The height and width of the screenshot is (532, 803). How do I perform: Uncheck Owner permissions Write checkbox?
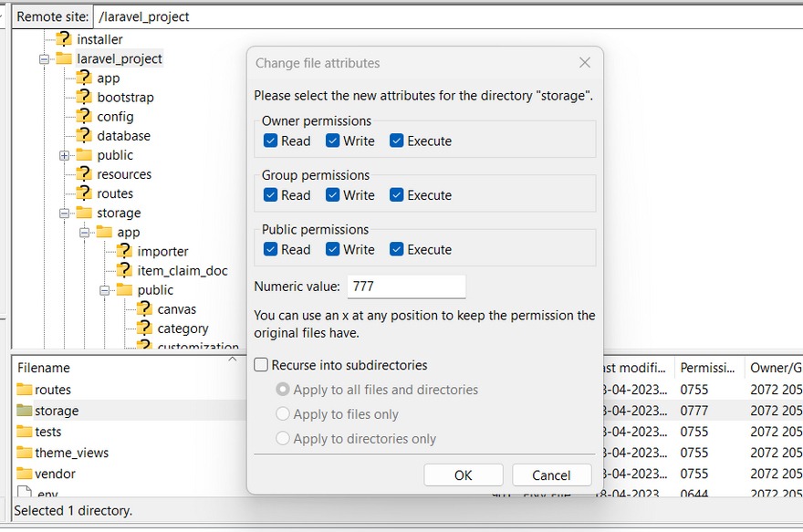pos(333,141)
